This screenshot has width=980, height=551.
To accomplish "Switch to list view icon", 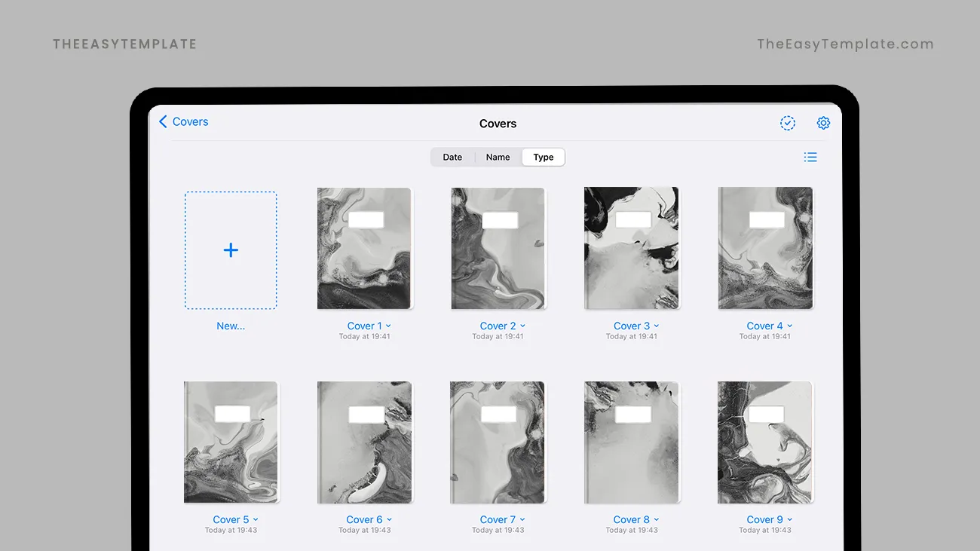I will pyautogui.click(x=810, y=157).
